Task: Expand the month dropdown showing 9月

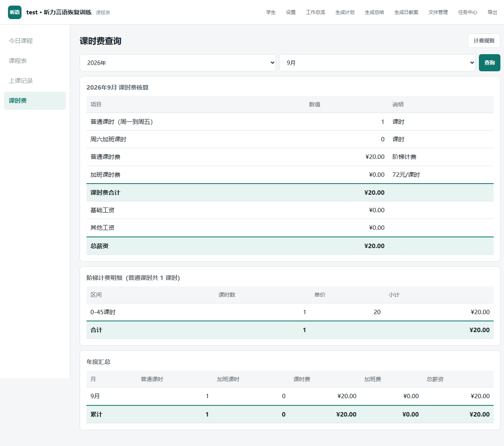Action: click(x=378, y=63)
